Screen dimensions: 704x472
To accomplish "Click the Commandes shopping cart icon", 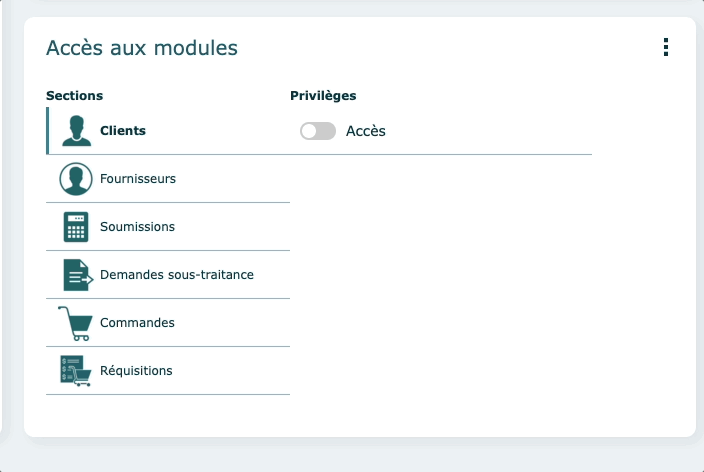I will tap(76, 323).
